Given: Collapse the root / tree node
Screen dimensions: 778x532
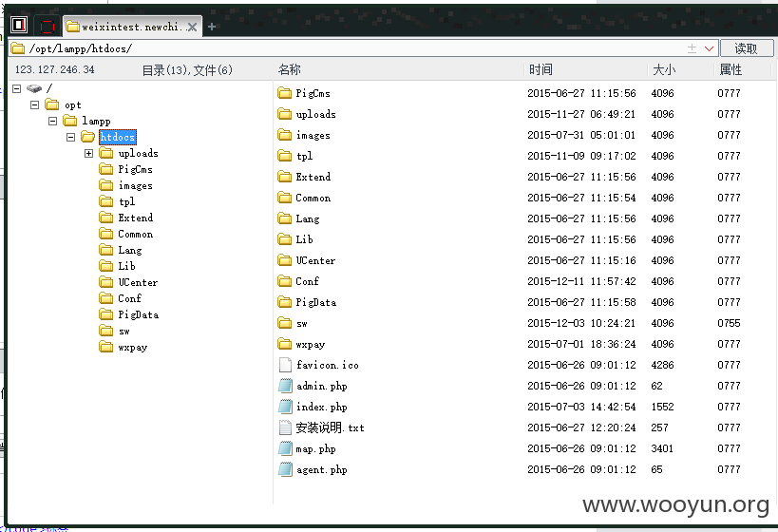Looking at the screenshot, I should pyautogui.click(x=17, y=88).
